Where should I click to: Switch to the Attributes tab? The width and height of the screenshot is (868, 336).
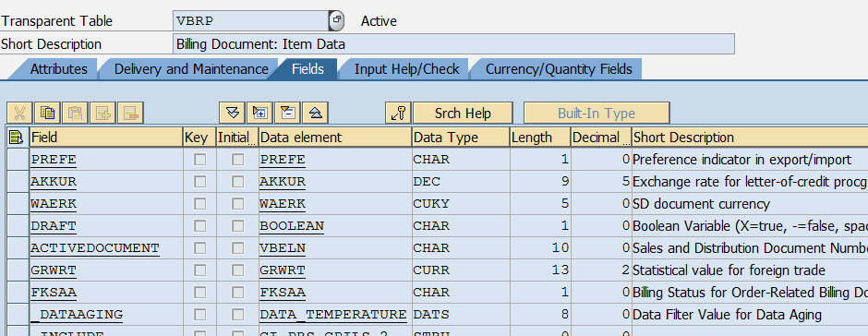coord(59,69)
